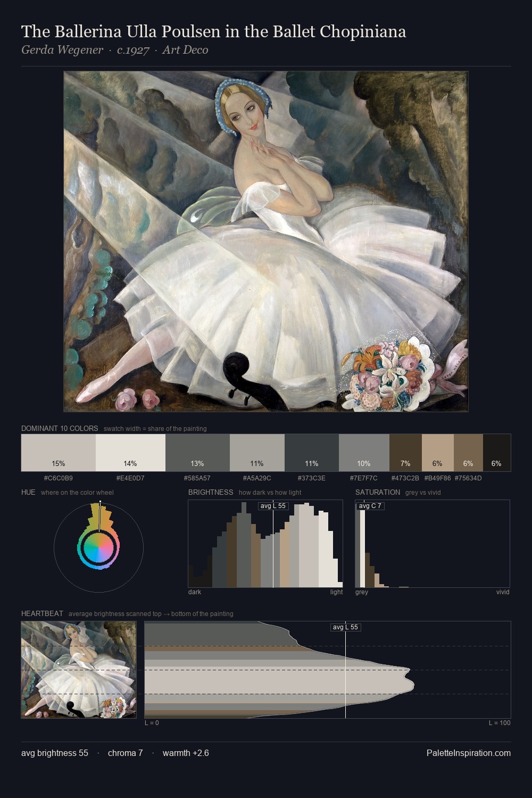Click the hex code text '#A5A29C'

(257, 478)
